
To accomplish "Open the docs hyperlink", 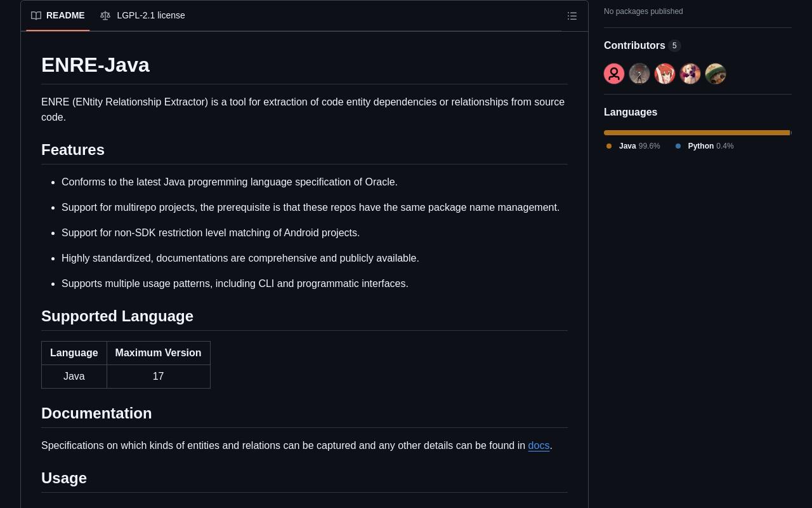I will coord(539,446).
